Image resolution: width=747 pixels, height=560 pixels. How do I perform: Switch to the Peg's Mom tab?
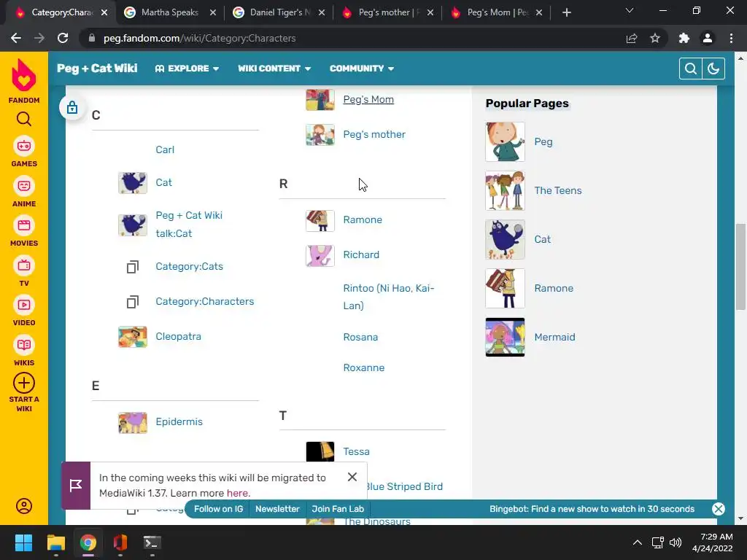pyautogui.click(x=498, y=12)
